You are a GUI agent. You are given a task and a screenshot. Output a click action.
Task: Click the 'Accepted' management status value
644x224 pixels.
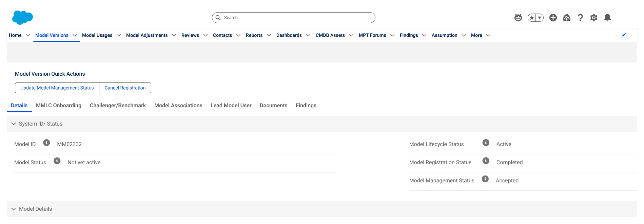[x=507, y=181]
